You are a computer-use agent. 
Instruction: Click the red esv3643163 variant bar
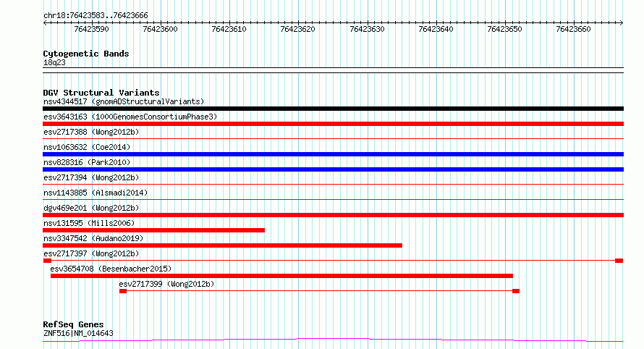tap(333, 124)
